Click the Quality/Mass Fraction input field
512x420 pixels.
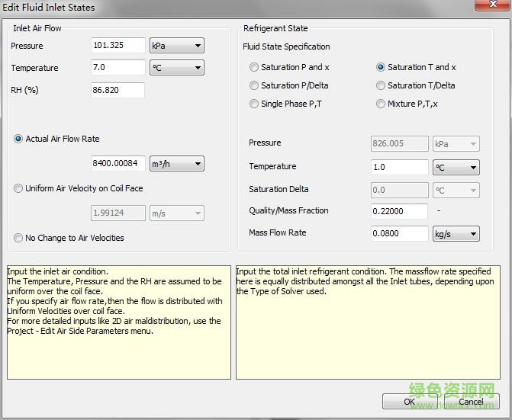[x=399, y=211]
